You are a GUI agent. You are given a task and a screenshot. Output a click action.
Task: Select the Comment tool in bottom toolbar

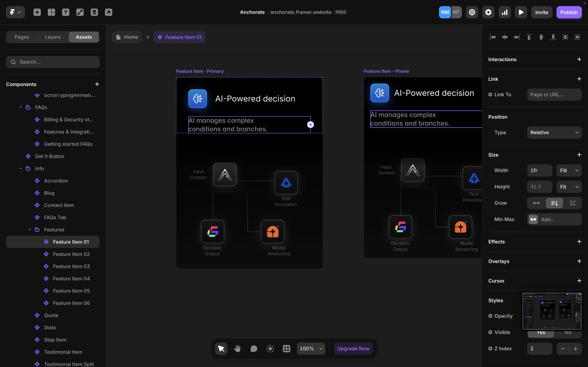[254, 349]
